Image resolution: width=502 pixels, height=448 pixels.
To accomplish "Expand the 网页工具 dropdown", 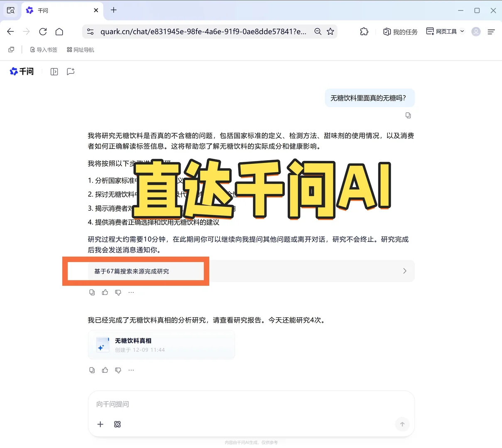I will pyautogui.click(x=463, y=31).
